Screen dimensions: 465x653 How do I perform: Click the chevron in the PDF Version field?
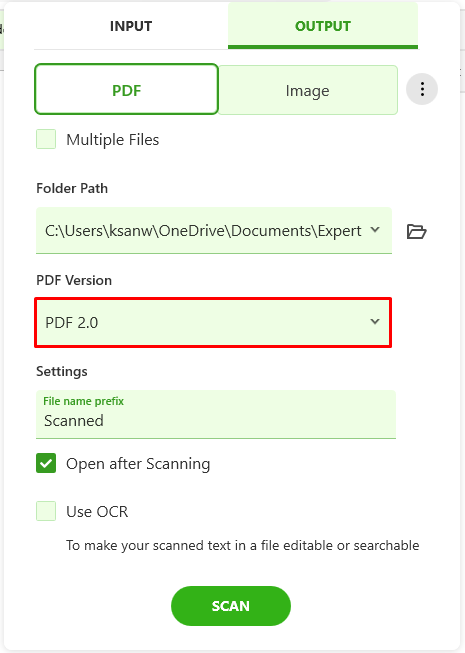tap(375, 322)
